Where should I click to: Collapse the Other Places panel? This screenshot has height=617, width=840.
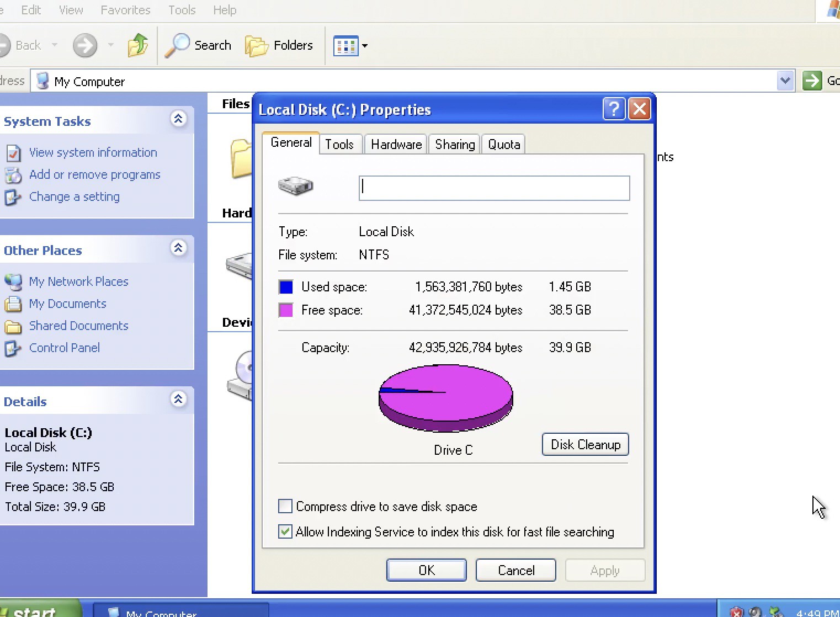pyautogui.click(x=178, y=248)
